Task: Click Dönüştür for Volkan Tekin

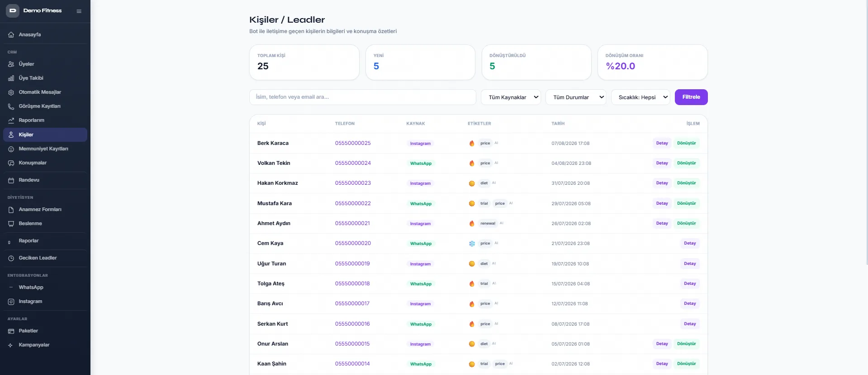Action: 686,163
